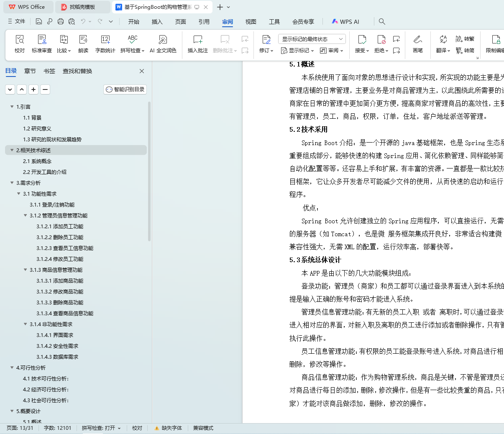Switch to the 引用 ribbon tab
This screenshot has width=504, height=434.
pos(204,21)
